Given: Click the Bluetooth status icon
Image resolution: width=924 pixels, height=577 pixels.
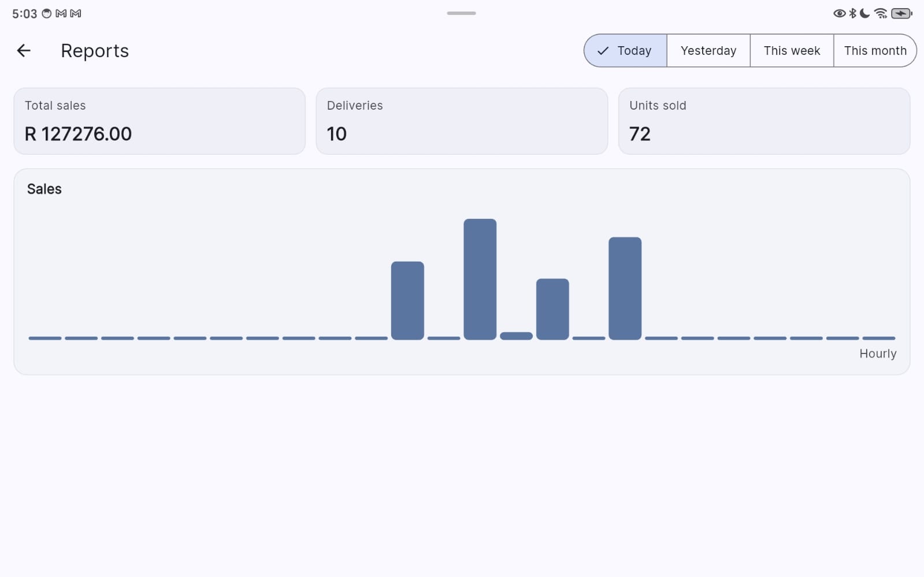Looking at the screenshot, I should click(x=852, y=13).
